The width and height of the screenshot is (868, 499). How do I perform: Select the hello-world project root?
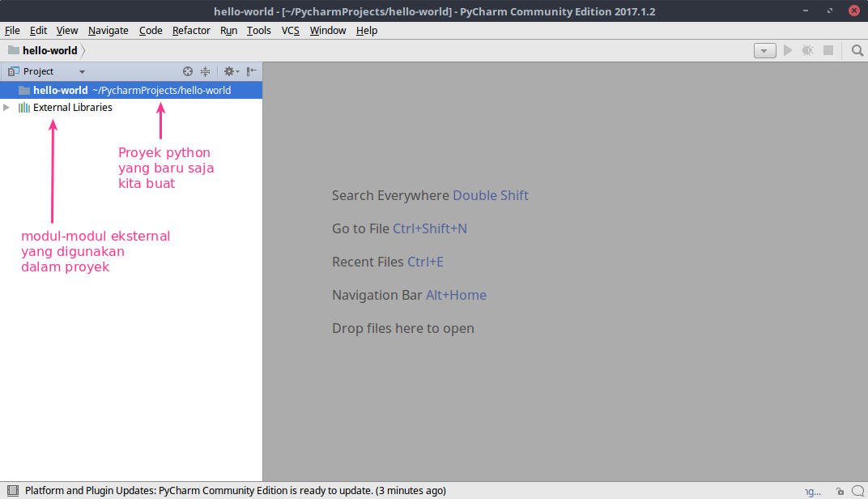(x=61, y=90)
